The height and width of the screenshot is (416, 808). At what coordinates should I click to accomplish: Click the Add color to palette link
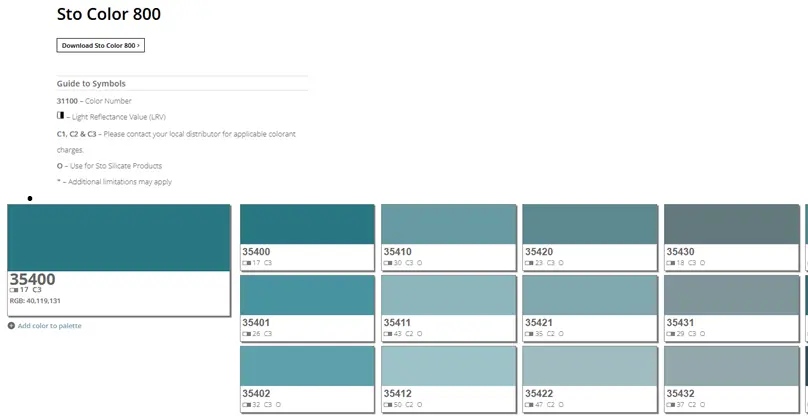50,326
